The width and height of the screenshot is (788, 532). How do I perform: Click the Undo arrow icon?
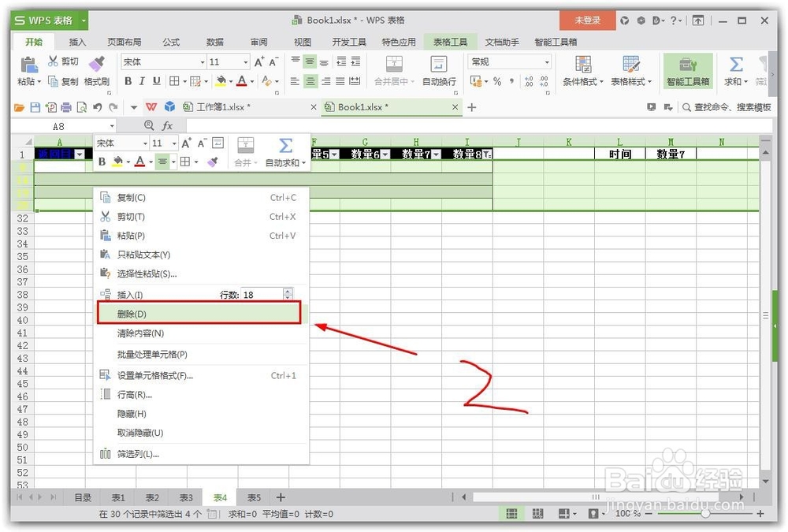[x=98, y=107]
